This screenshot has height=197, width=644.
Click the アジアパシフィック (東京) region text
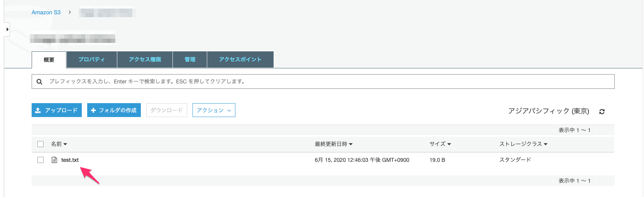549,111
